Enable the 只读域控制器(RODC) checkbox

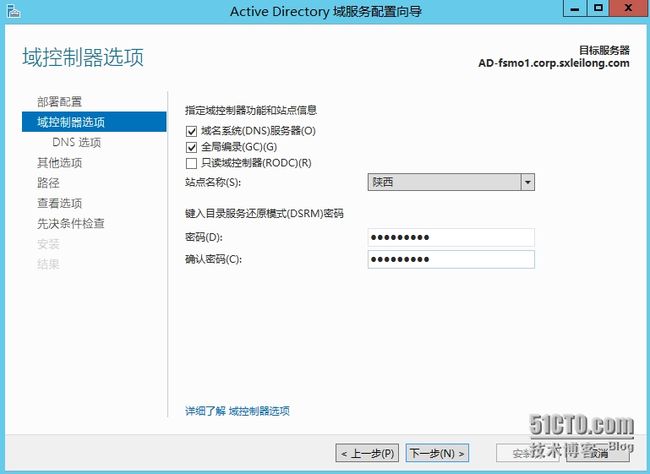coord(191,163)
